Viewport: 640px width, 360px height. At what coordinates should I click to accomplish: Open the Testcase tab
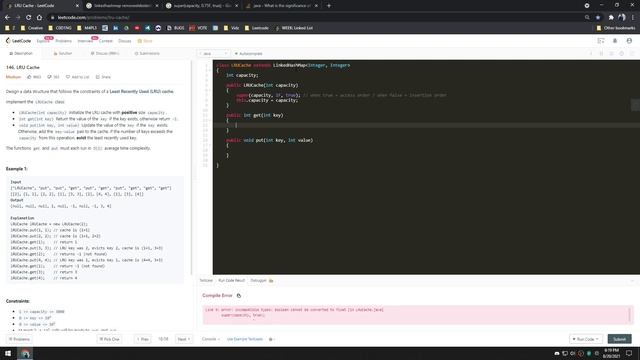[206, 281]
